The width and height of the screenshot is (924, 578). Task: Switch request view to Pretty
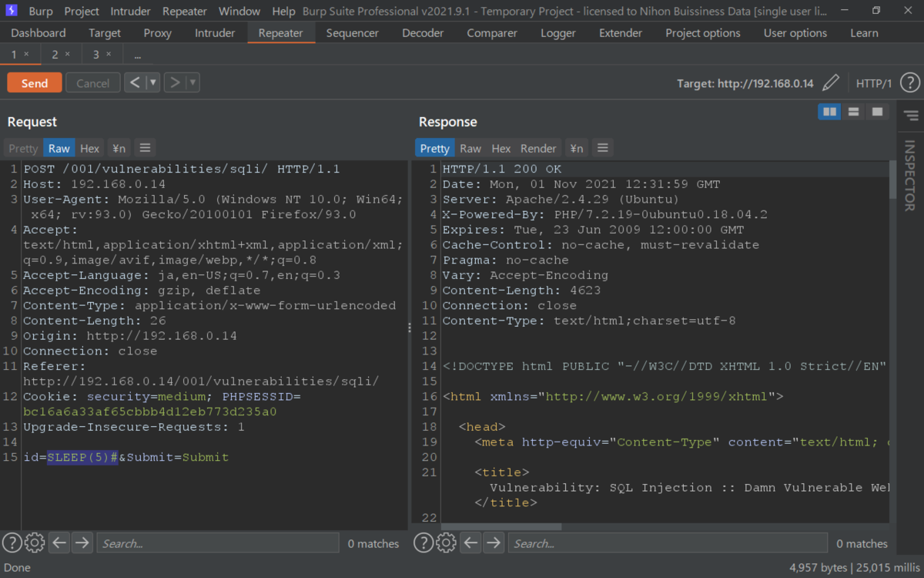[23, 148]
